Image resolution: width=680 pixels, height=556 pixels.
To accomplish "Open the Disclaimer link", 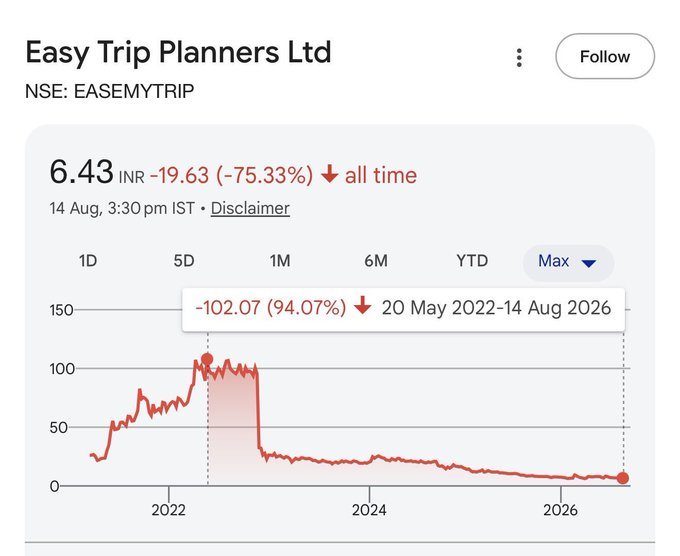I will click(x=250, y=209).
